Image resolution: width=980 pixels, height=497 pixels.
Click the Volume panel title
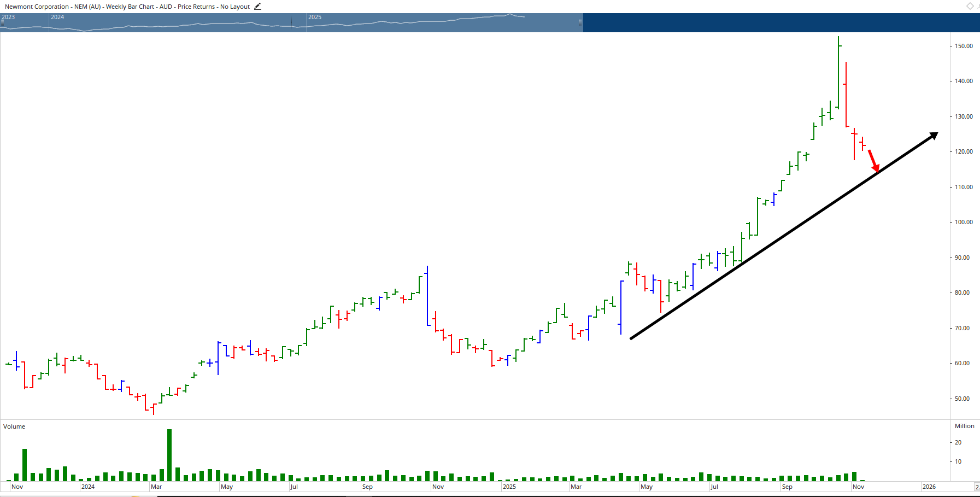tap(14, 426)
